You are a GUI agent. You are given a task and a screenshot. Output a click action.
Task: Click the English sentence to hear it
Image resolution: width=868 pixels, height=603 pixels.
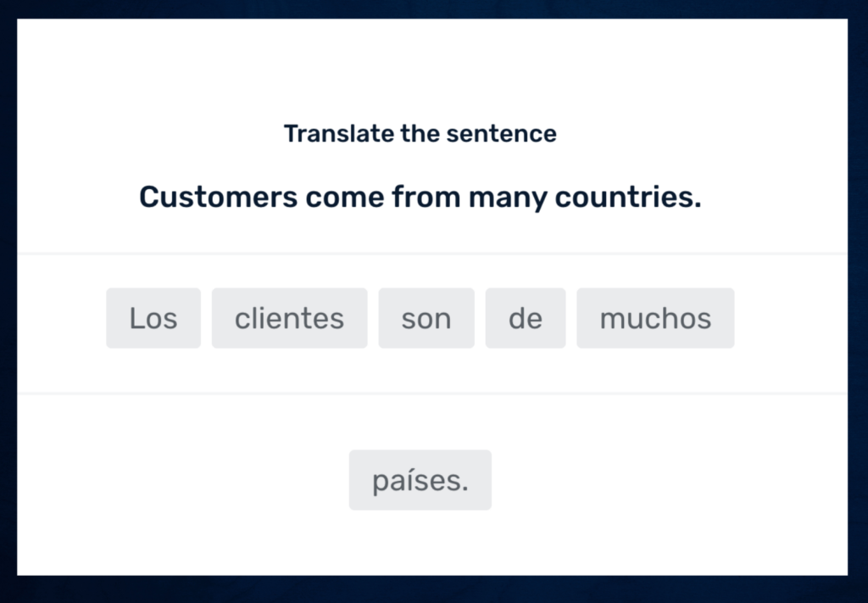click(420, 197)
